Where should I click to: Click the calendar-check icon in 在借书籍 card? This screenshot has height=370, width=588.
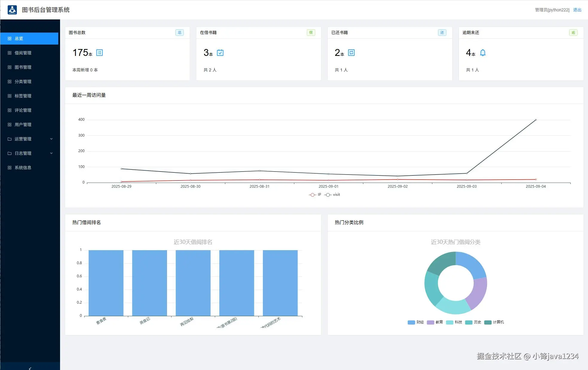pos(220,53)
